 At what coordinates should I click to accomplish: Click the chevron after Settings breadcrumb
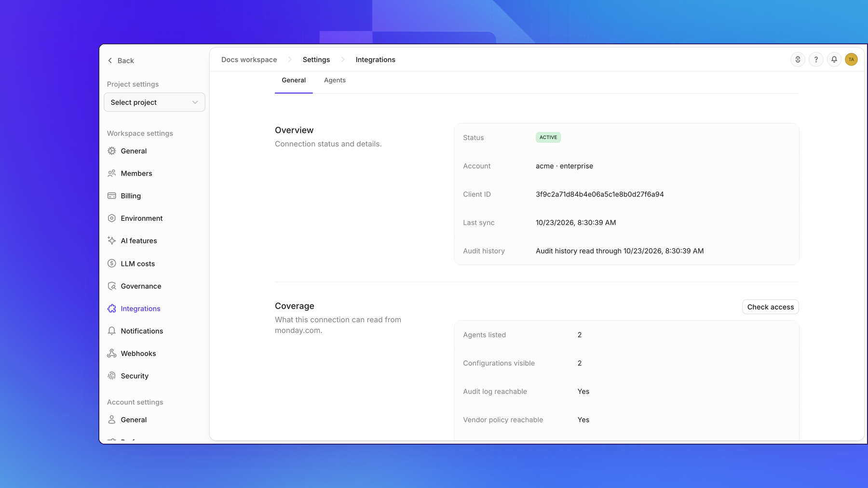point(343,60)
